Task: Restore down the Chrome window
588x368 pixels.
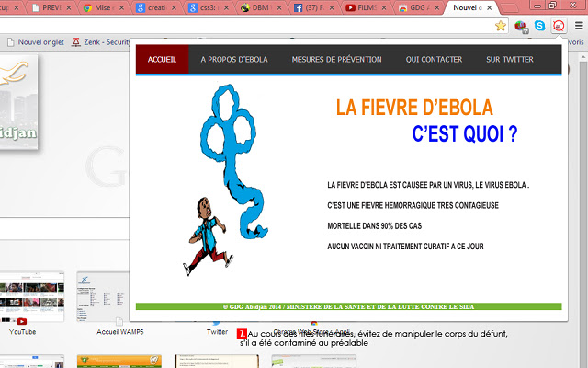Action: click(x=552, y=5)
